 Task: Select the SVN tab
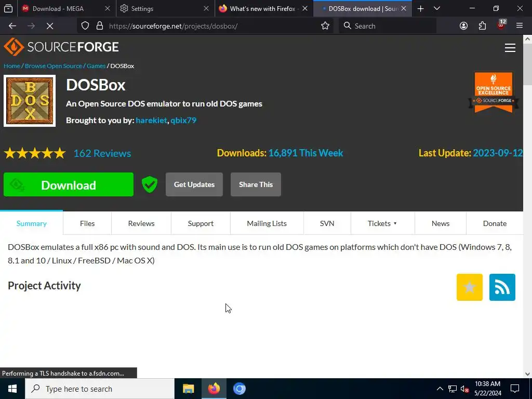tap(327, 223)
